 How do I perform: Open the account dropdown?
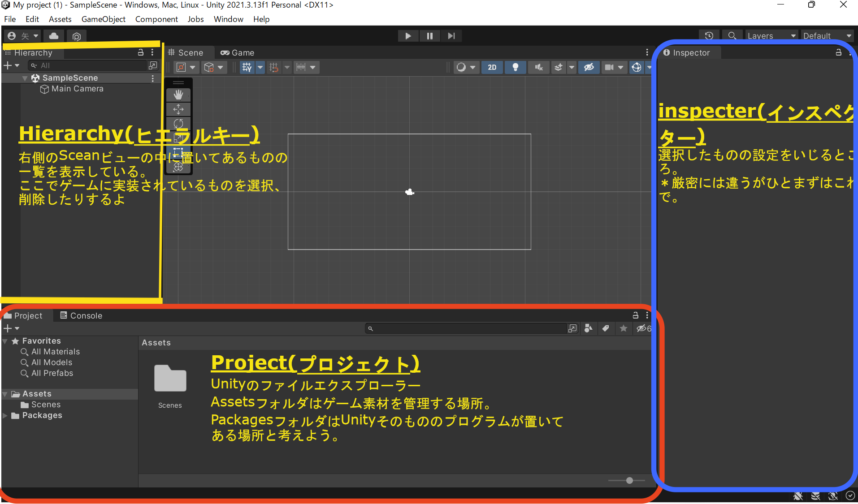pos(23,36)
